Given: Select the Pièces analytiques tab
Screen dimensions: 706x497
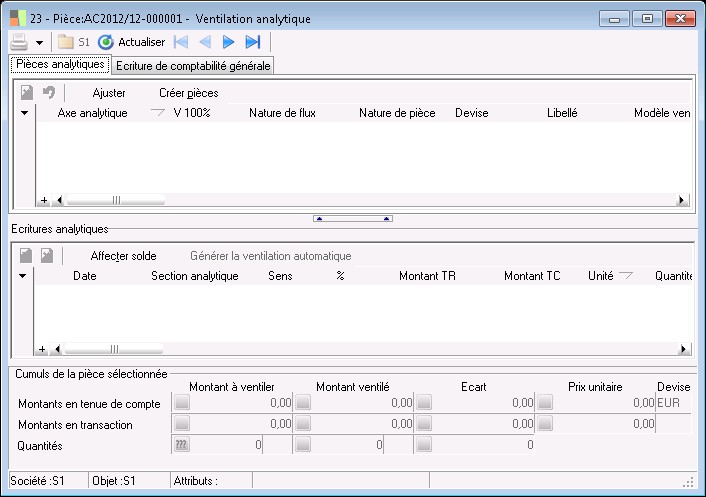Looking at the screenshot, I should click(59, 65).
